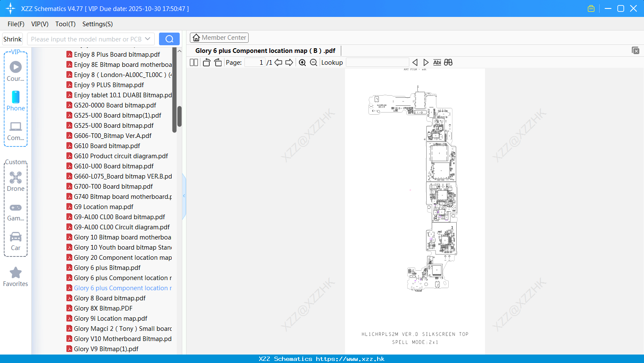This screenshot has height=363, width=644.
Task: Click the model number or PCB input field
Action: click(x=86, y=39)
